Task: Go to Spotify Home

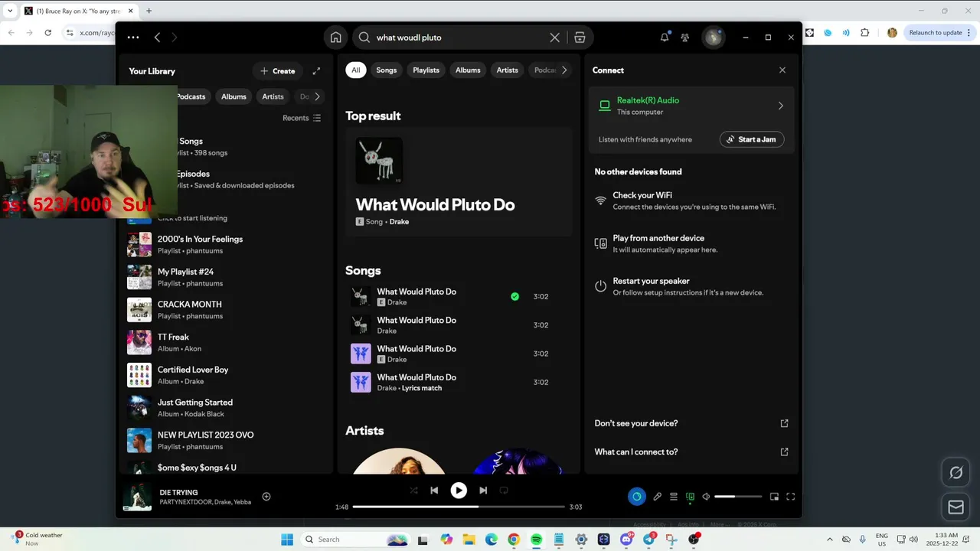Action: coord(335,37)
